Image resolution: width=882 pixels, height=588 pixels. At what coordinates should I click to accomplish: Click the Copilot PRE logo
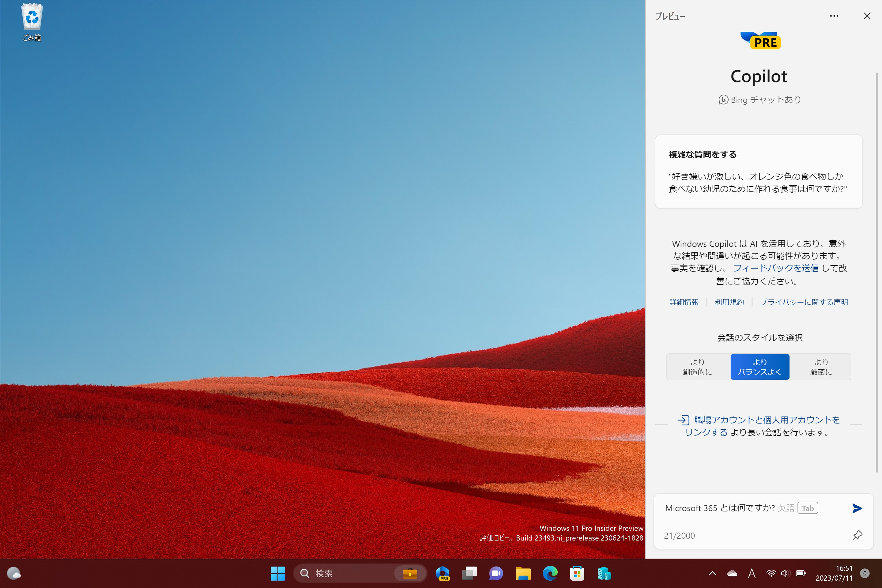tap(760, 40)
